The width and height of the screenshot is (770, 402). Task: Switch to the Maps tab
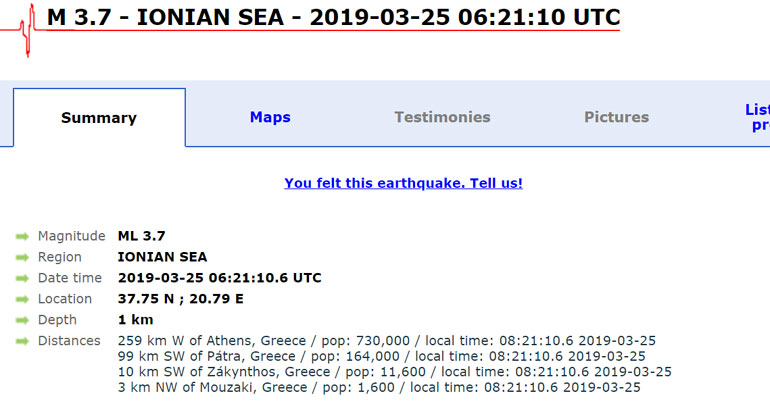tap(270, 117)
